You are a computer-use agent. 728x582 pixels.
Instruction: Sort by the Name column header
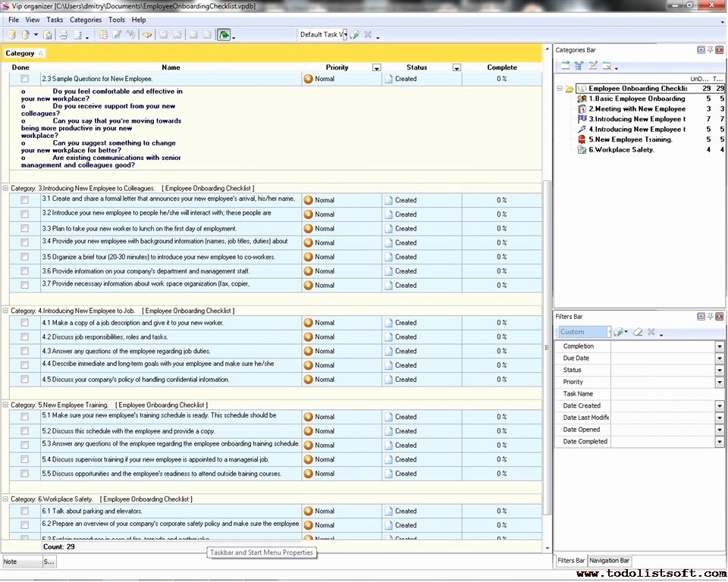(171, 67)
